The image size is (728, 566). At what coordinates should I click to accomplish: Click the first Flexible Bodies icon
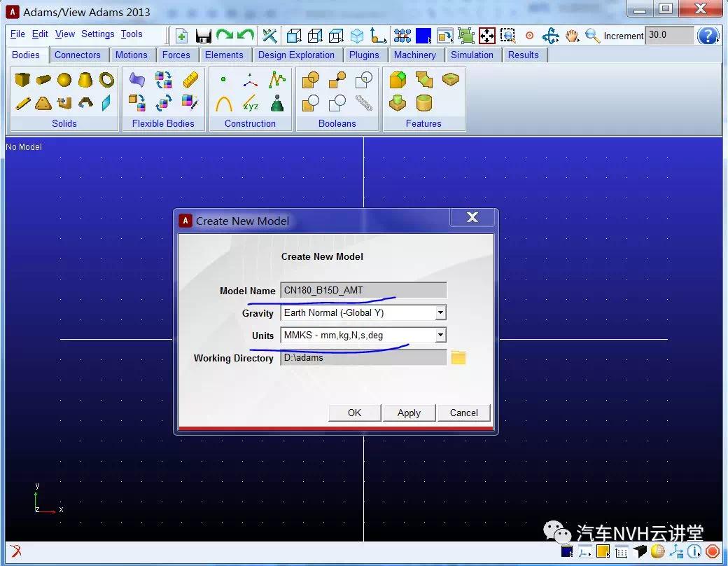[137, 79]
